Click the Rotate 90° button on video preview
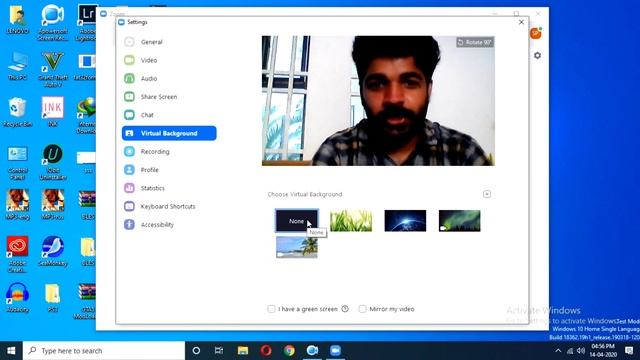 click(475, 42)
